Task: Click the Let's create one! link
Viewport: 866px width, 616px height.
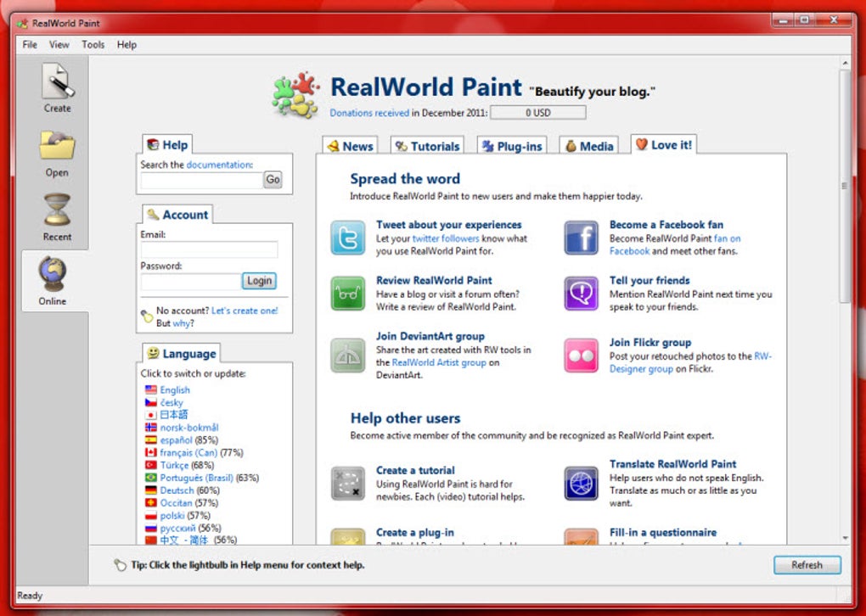Action: [245, 311]
